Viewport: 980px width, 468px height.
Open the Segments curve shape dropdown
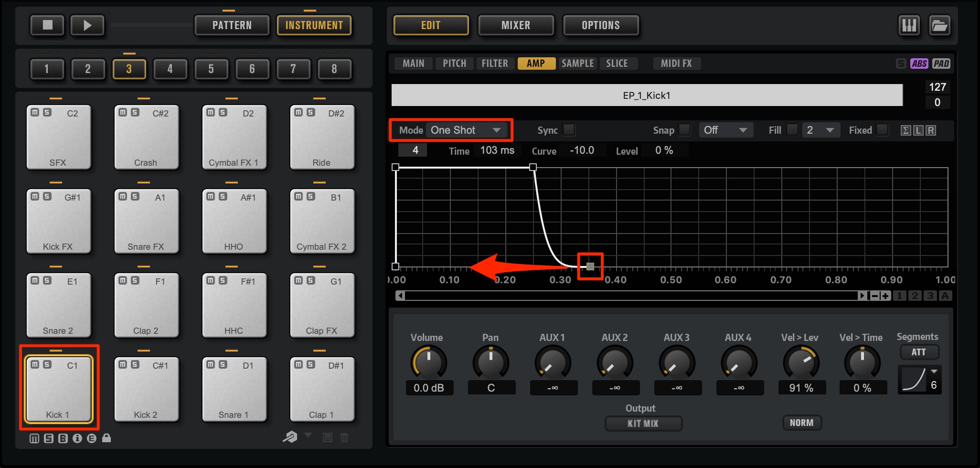[920, 380]
